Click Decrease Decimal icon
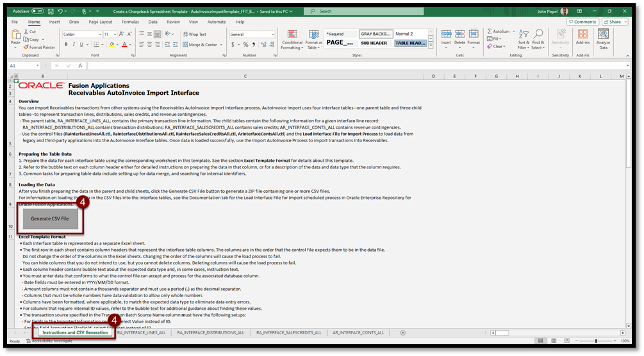The image size is (644, 356). 272,45
